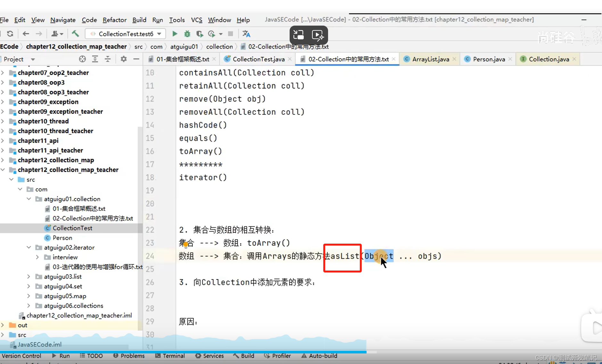Open the Terminal tool window
The height and width of the screenshot is (364, 602).
click(x=170, y=356)
